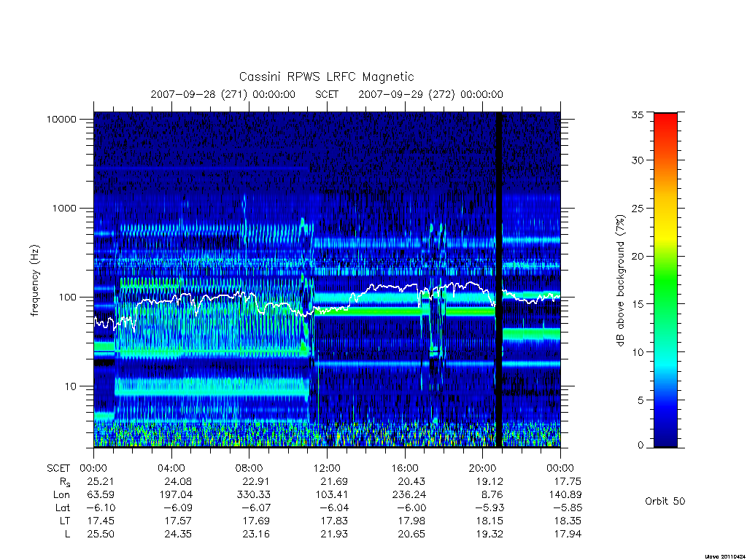Click the local time value 17.69
This screenshot has height=560, width=747.
(x=256, y=521)
